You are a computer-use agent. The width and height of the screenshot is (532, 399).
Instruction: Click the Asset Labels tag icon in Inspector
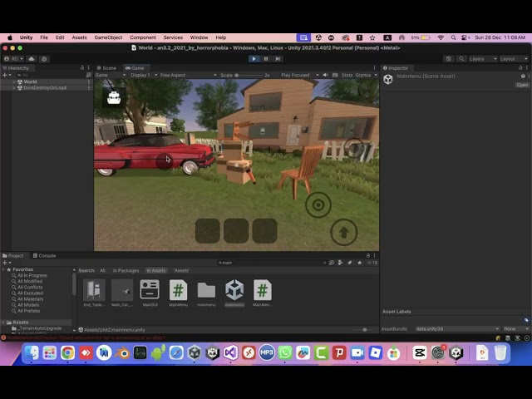tap(526, 320)
